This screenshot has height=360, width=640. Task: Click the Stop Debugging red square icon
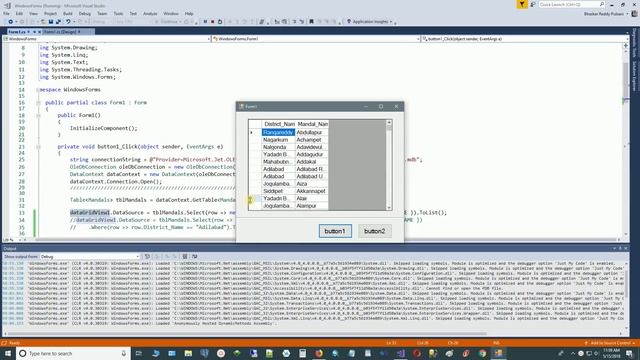click(213, 22)
